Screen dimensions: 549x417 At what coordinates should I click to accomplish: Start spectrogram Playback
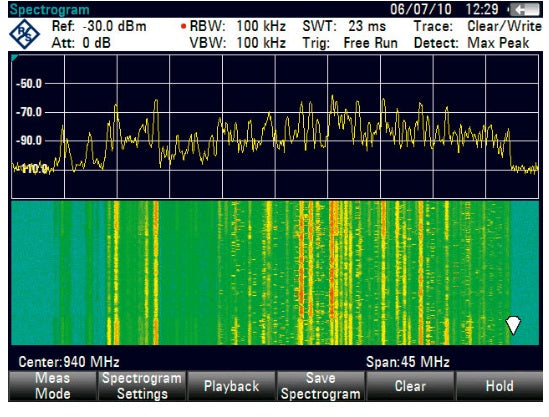pos(231,386)
